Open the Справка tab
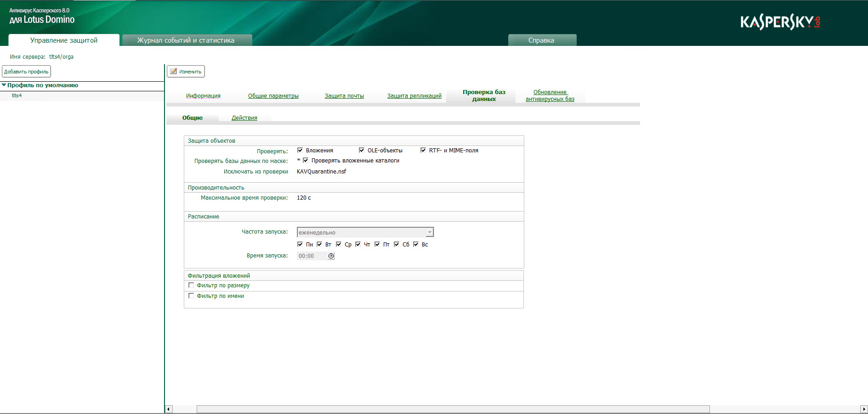868x414 pixels. click(541, 40)
